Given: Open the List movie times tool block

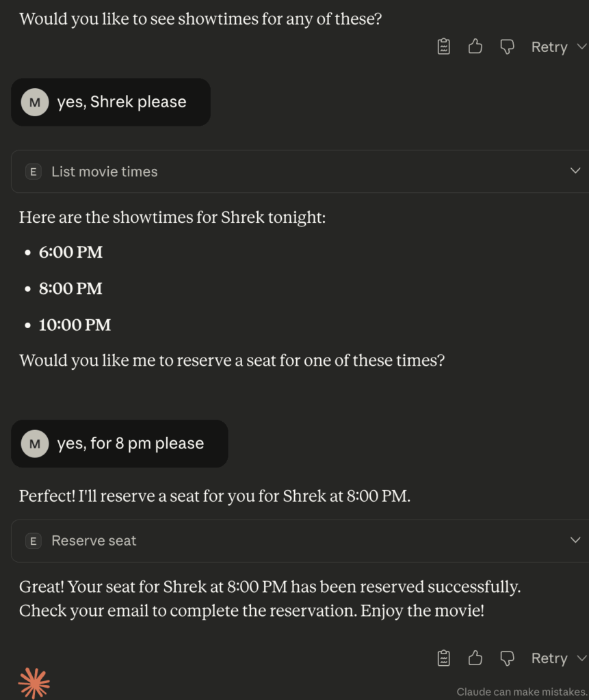Looking at the screenshot, I should tap(105, 172).
